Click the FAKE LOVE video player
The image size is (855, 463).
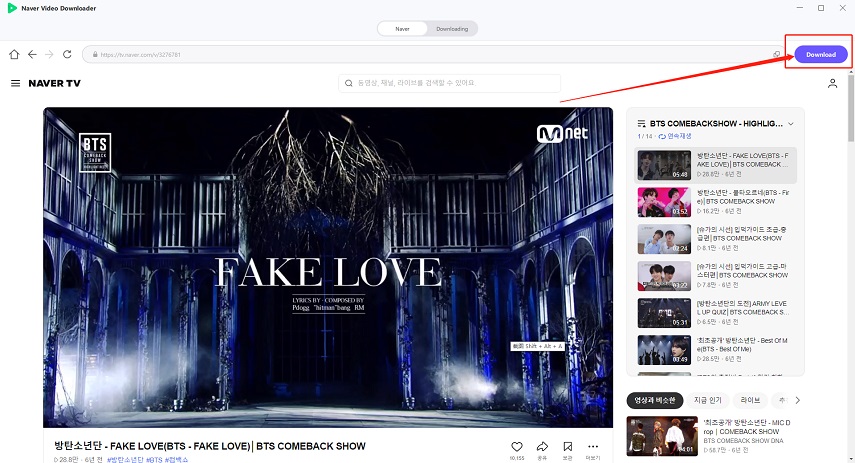tap(328, 267)
